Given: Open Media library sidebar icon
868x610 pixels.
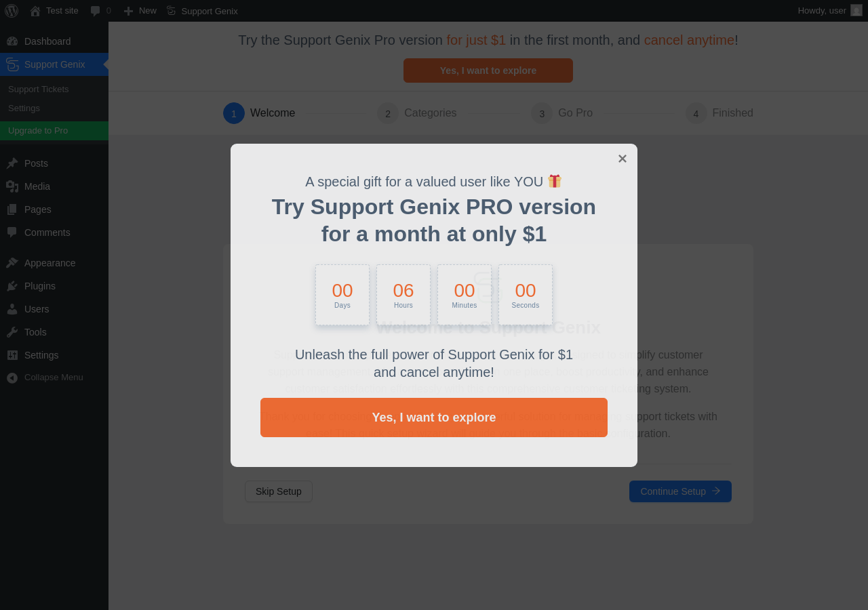Looking at the screenshot, I should [x=12, y=186].
